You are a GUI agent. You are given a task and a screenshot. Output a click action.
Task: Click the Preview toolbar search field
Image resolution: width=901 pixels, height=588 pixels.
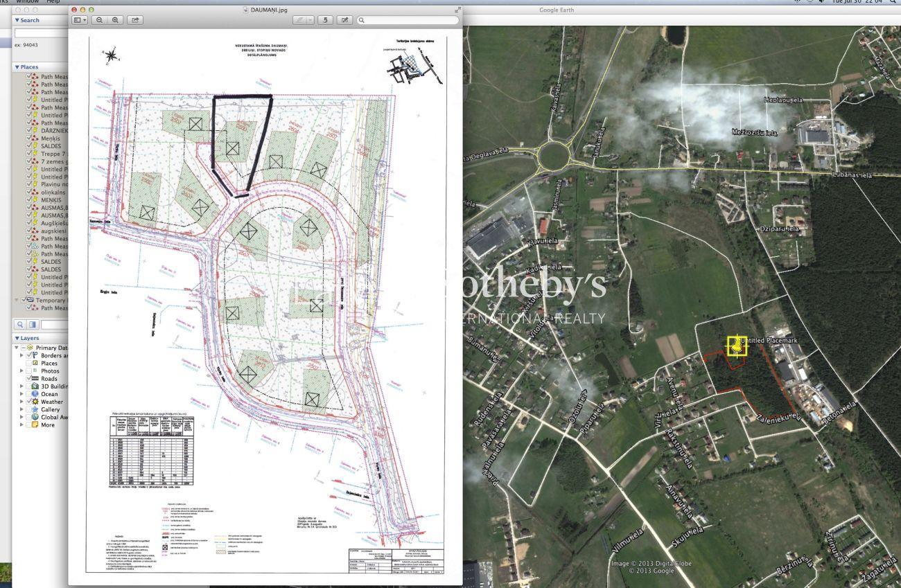coord(409,21)
